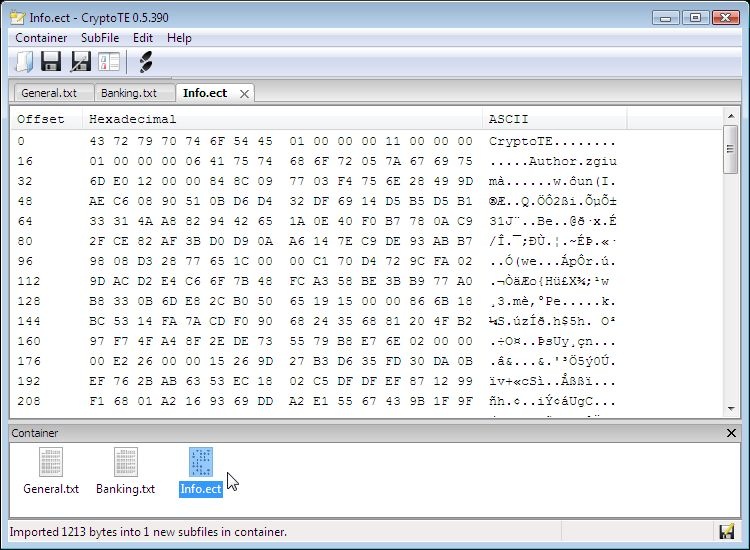Maximize the CryptoTE window
The image size is (750, 550).
(695, 18)
